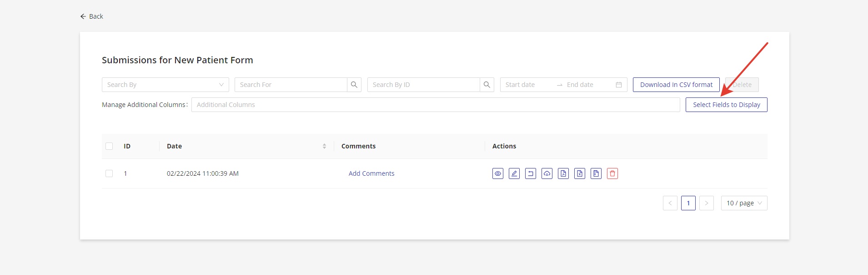This screenshot has height=275, width=868.
Task: Click Download In CSV format button
Action: pos(676,85)
